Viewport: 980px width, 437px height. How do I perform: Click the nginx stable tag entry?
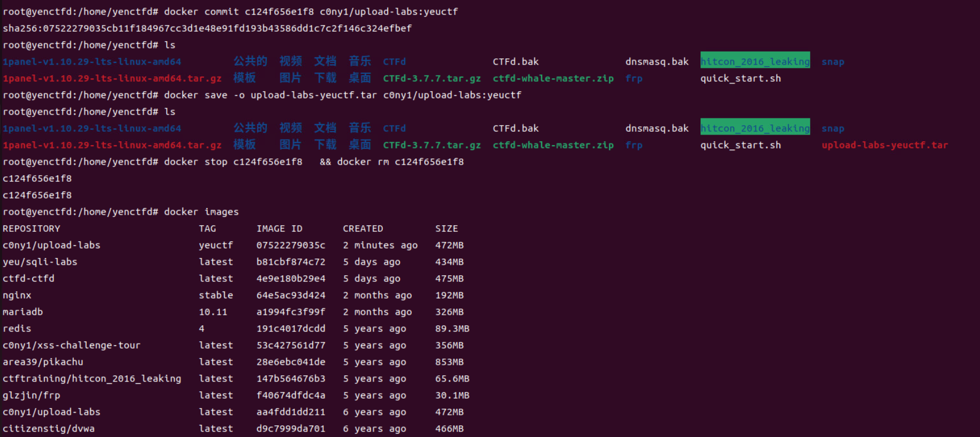pyautogui.click(x=216, y=295)
